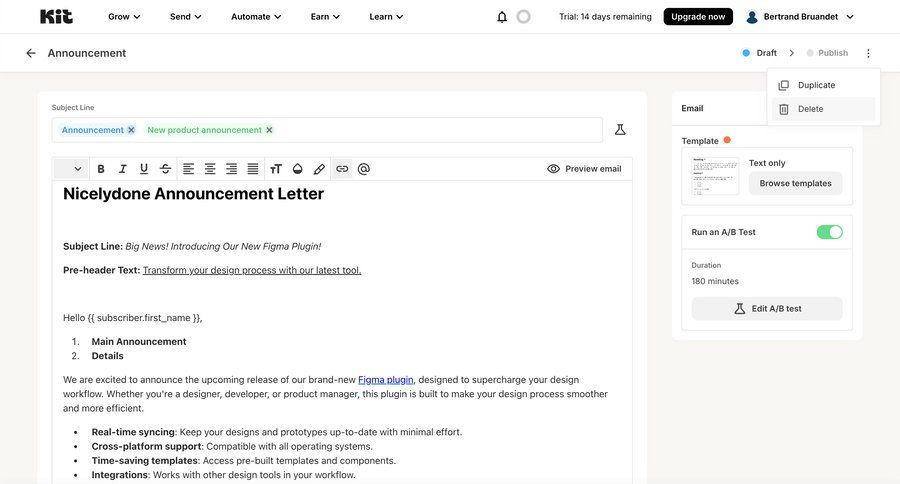The width and height of the screenshot is (900, 484).
Task: Click the Announcement page title
Action: pyautogui.click(x=87, y=53)
